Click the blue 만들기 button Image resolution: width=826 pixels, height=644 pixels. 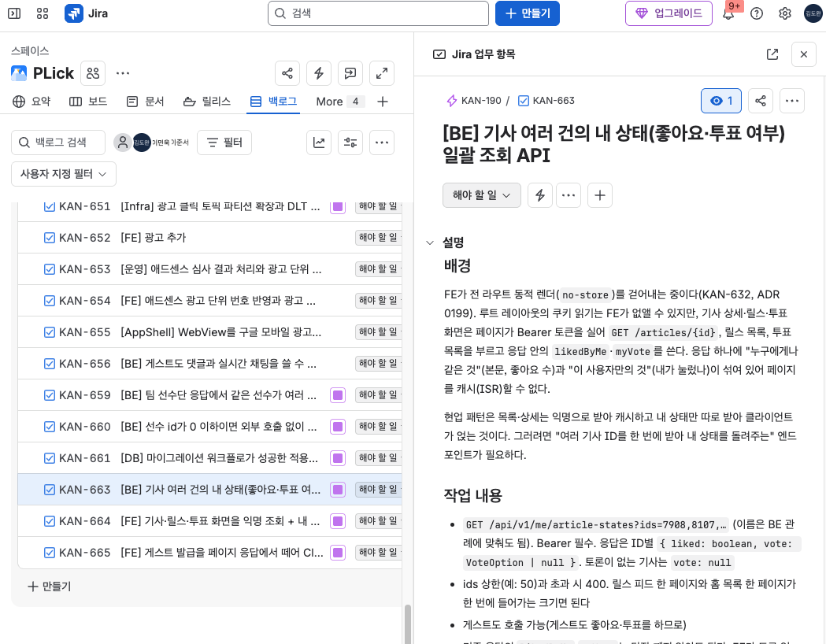point(528,13)
